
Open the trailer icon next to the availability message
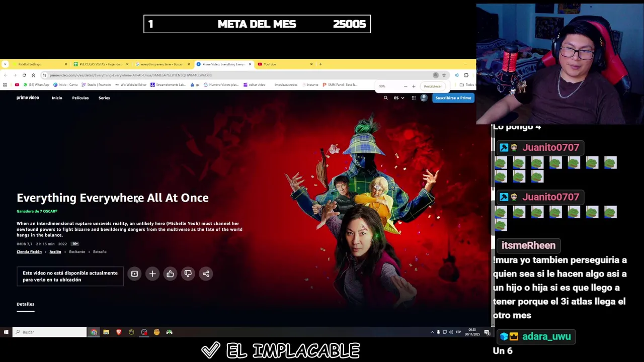coord(134,274)
